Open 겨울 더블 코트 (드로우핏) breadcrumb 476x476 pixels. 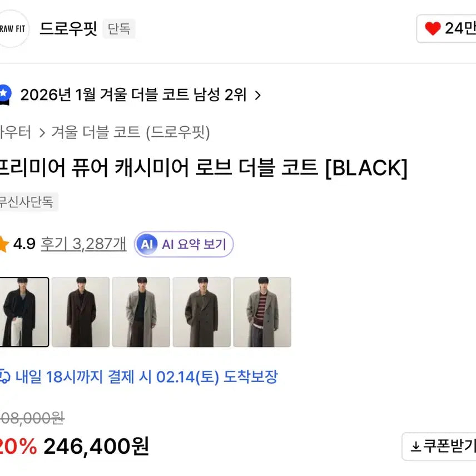[x=131, y=132]
